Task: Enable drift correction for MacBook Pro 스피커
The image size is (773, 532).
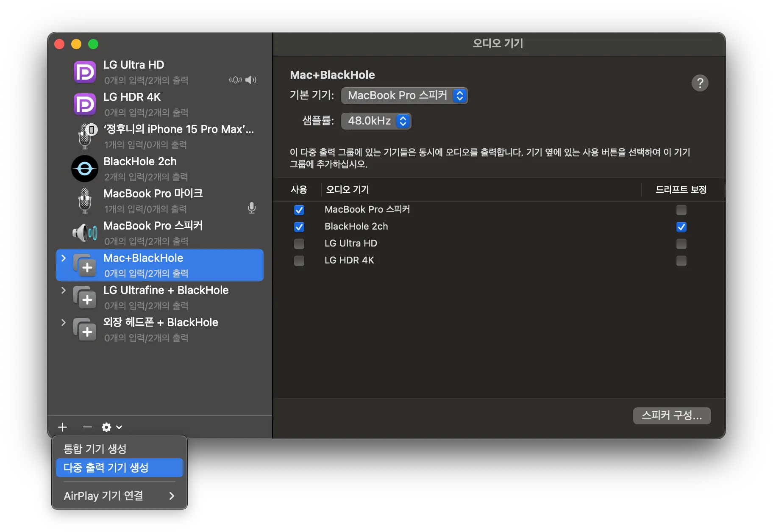Action: click(x=681, y=210)
